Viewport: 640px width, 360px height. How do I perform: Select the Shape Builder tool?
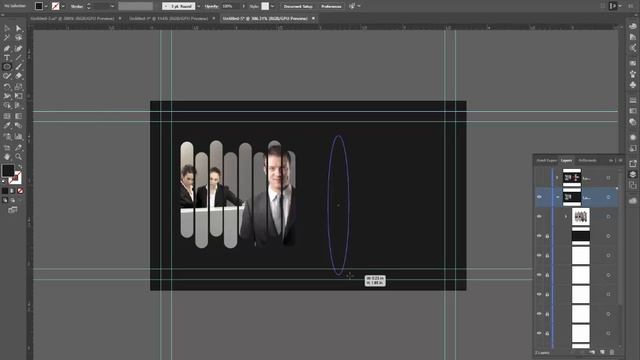click(7, 106)
